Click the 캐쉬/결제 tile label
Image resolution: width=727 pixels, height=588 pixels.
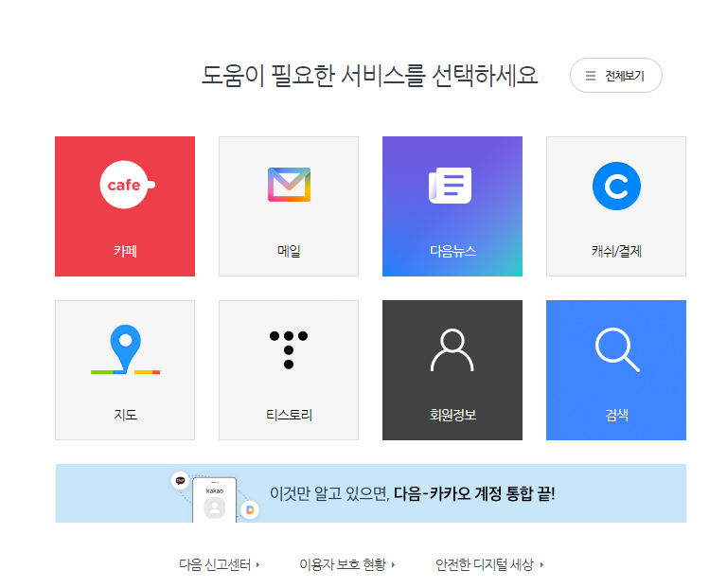click(616, 251)
